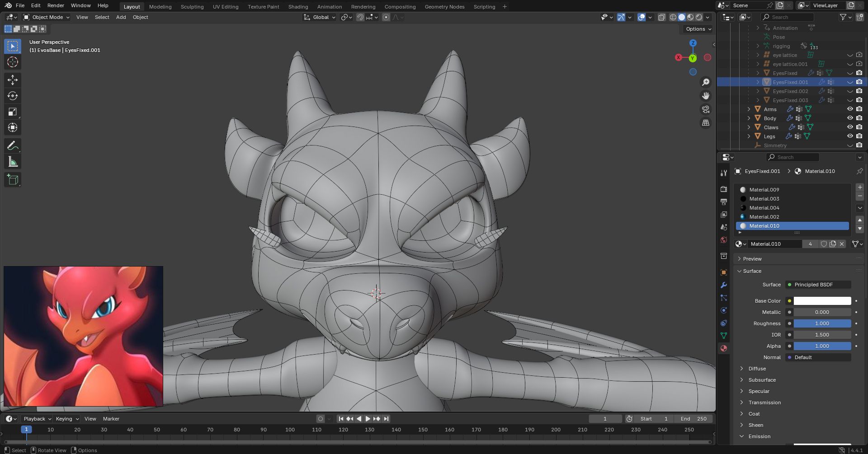Select the Move tool
The width and height of the screenshot is (868, 454).
[x=13, y=80]
